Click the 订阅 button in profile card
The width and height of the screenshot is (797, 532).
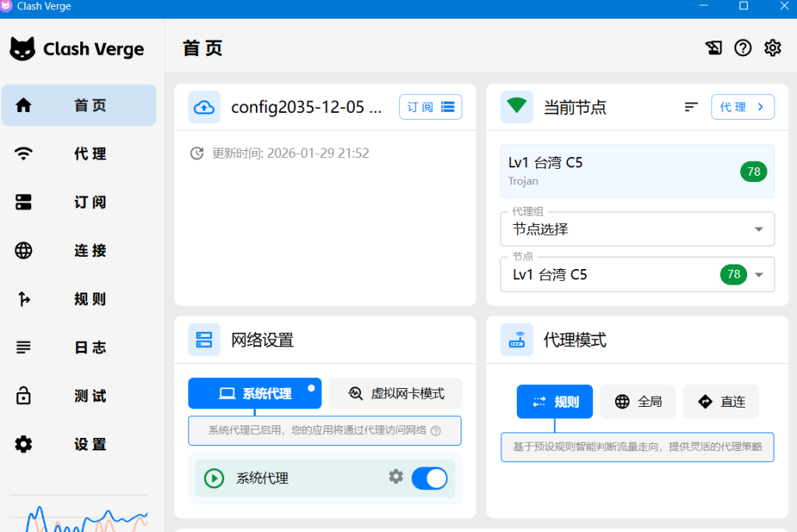coord(430,107)
